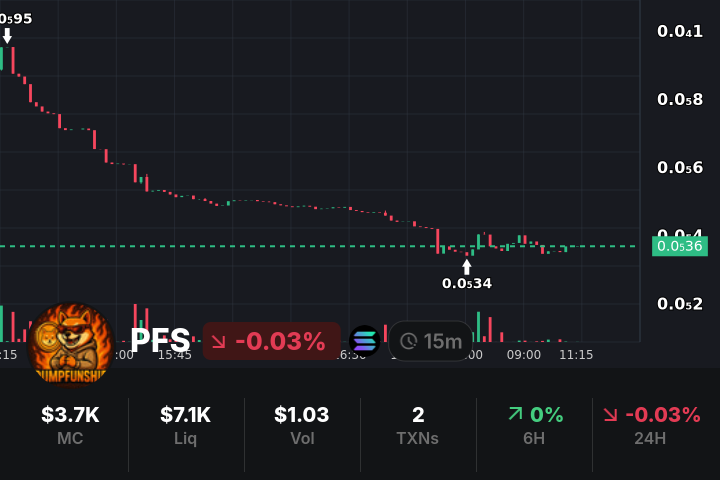This screenshot has width=720, height=480.
Task: Click the Solana chain logo icon
Action: pos(364,341)
